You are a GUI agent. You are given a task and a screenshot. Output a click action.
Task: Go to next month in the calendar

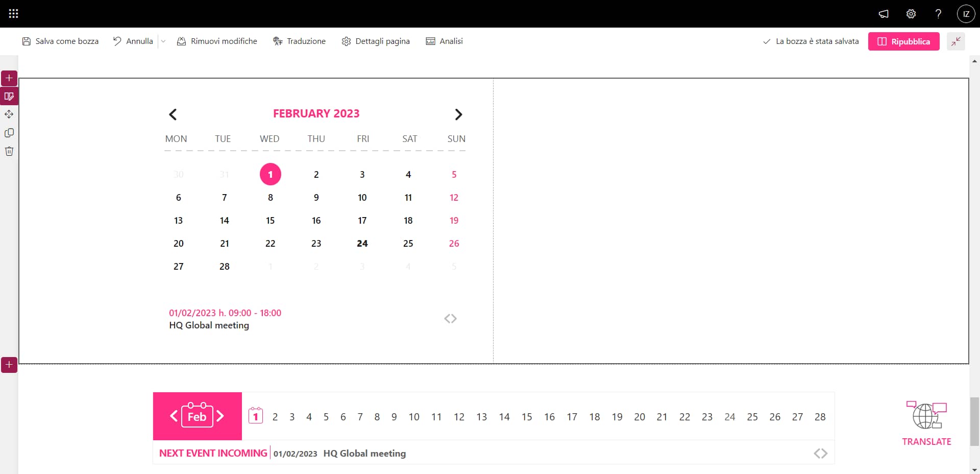458,114
